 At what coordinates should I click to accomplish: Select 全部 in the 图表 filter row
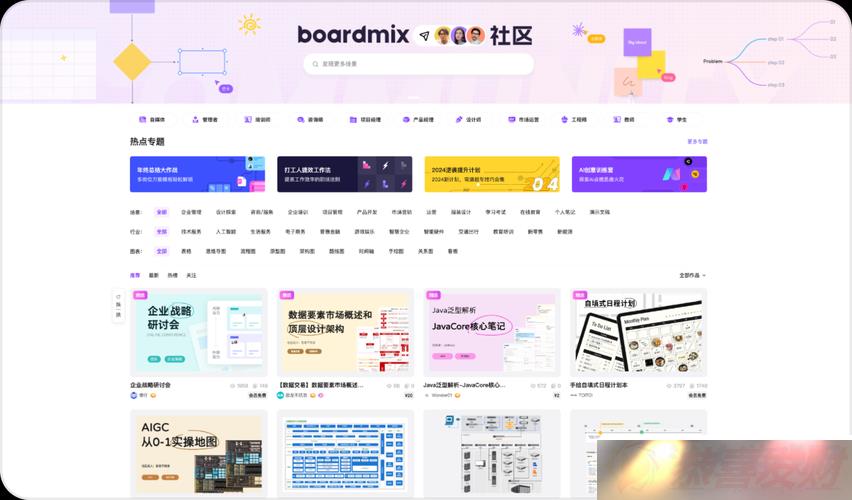click(x=161, y=251)
